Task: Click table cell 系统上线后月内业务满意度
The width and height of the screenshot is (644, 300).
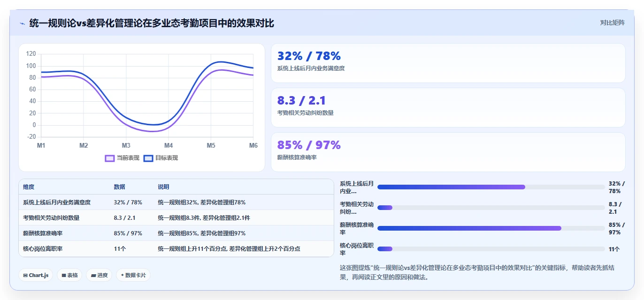Action: pyautogui.click(x=57, y=202)
